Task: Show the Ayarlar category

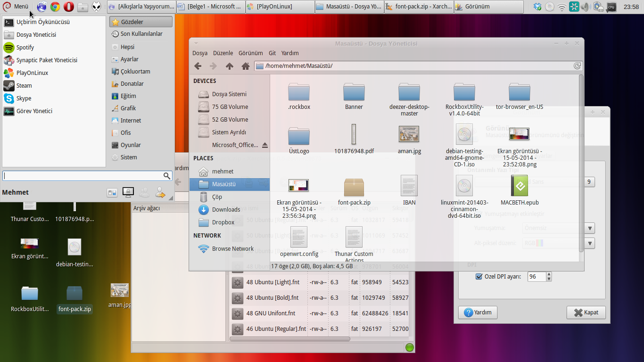Action: tap(141, 59)
